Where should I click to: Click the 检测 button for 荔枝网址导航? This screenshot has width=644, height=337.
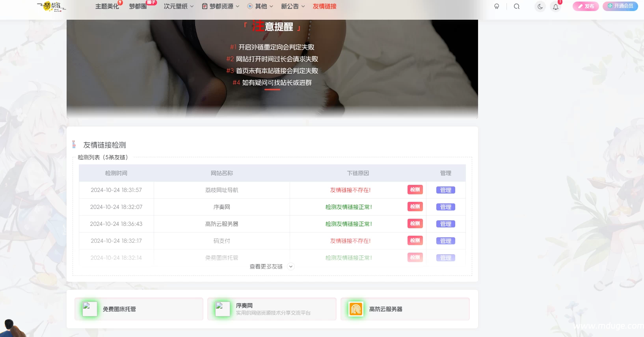(x=415, y=190)
